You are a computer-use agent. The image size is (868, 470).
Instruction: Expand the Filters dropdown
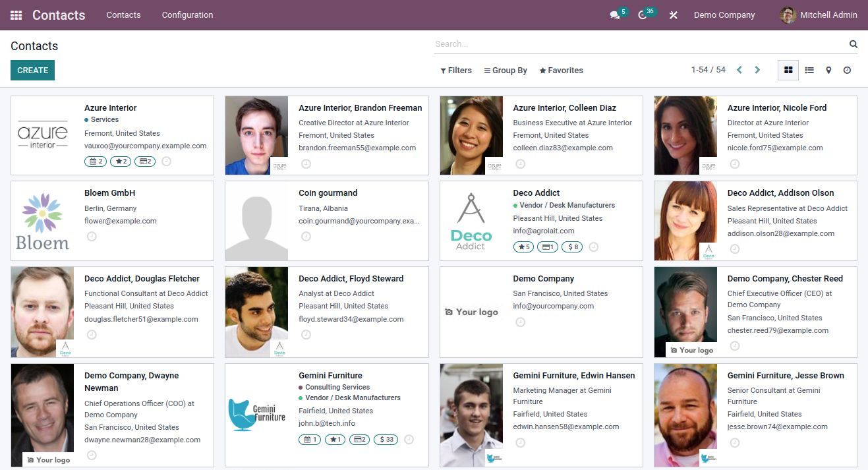click(455, 71)
